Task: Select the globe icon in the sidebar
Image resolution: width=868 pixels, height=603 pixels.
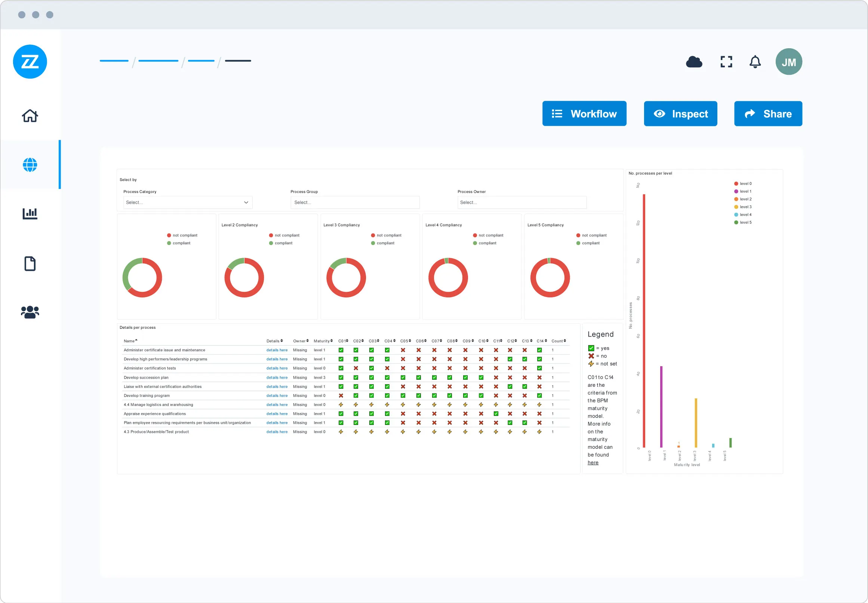Action: point(30,164)
